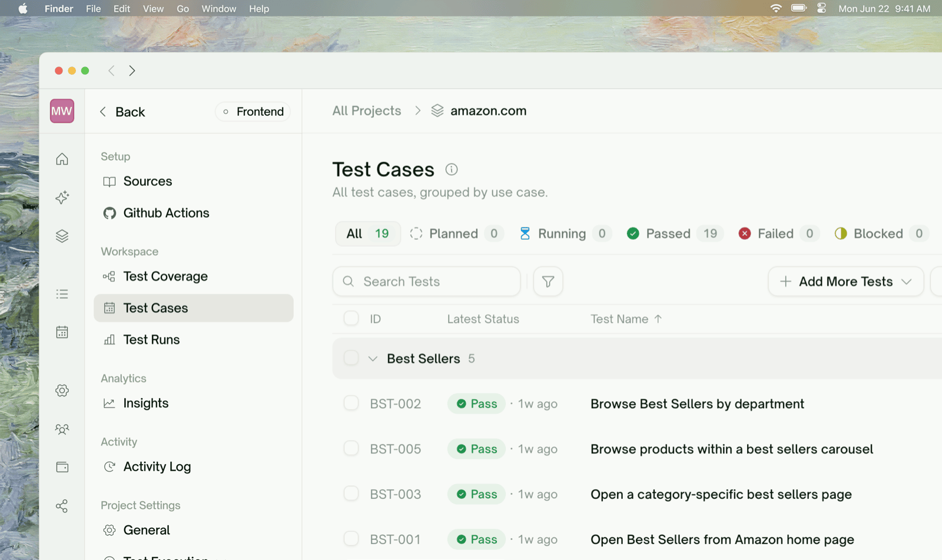The image size is (942, 560).
Task: Click the Blocked half-circle icon
Action: pyautogui.click(x=841, y=234)
